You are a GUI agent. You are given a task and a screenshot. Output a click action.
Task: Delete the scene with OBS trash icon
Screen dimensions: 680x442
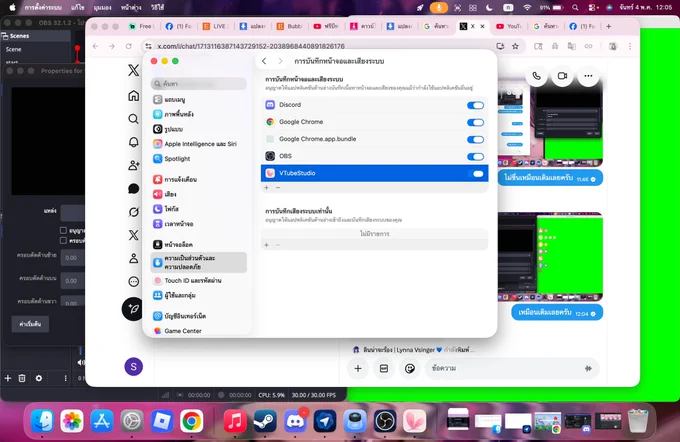tap(22, 378)
